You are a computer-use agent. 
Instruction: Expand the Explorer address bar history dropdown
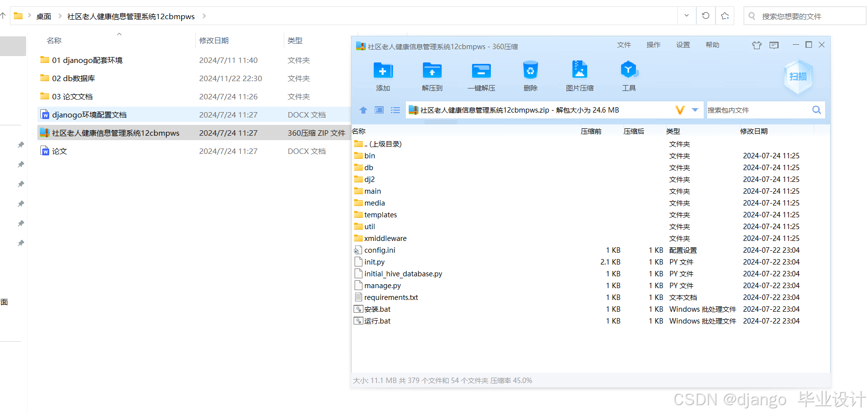687,16
